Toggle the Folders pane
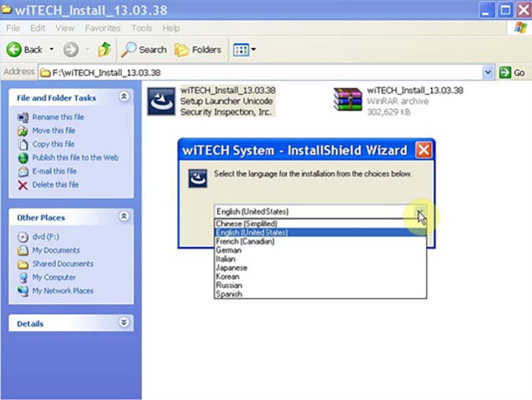532x400 pixels. click(x=198, y=49)
